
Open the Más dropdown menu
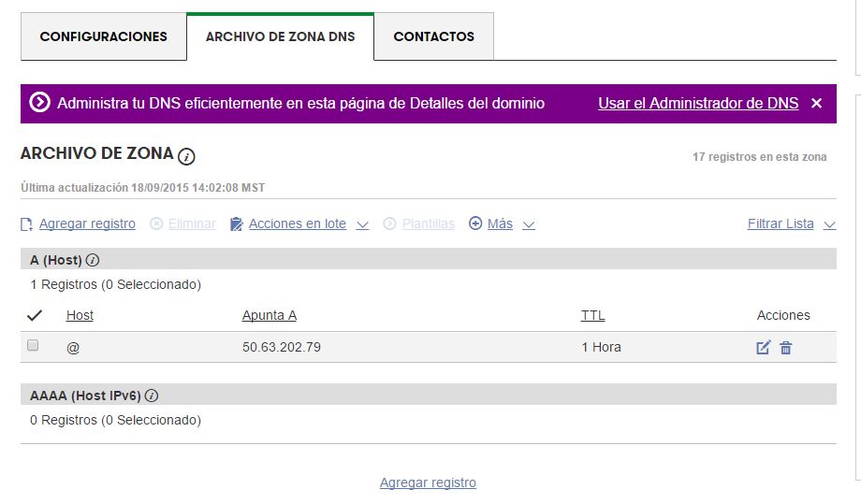pos(529,225)
